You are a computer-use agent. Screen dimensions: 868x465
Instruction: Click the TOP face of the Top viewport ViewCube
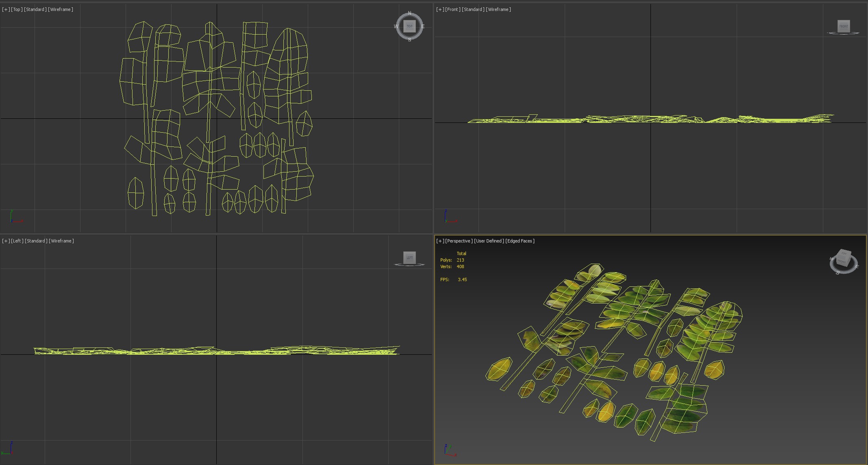(x=409, y=26)
